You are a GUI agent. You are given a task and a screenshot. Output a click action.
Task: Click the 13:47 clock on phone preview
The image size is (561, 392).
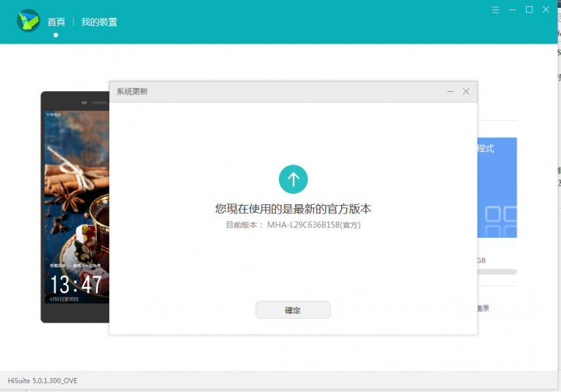[76, 284]
